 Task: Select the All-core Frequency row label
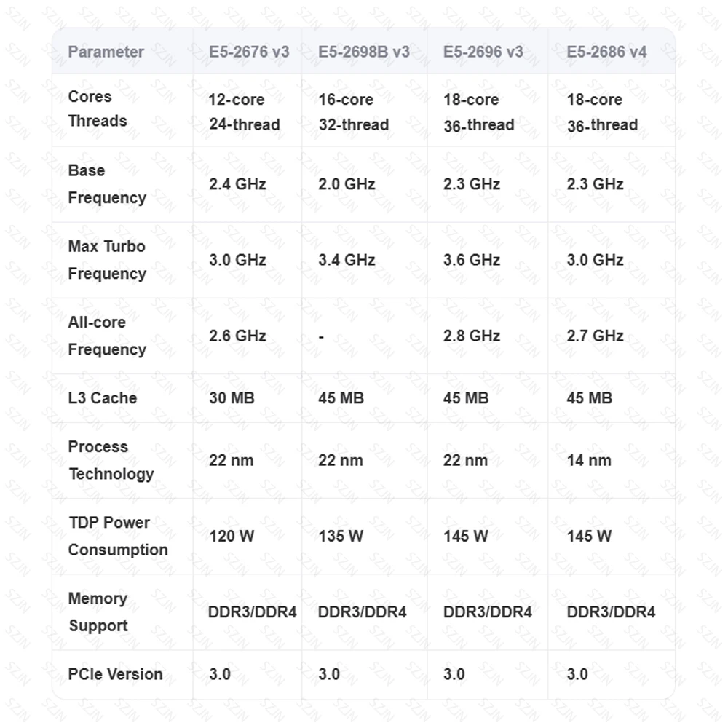coord(106,336)
